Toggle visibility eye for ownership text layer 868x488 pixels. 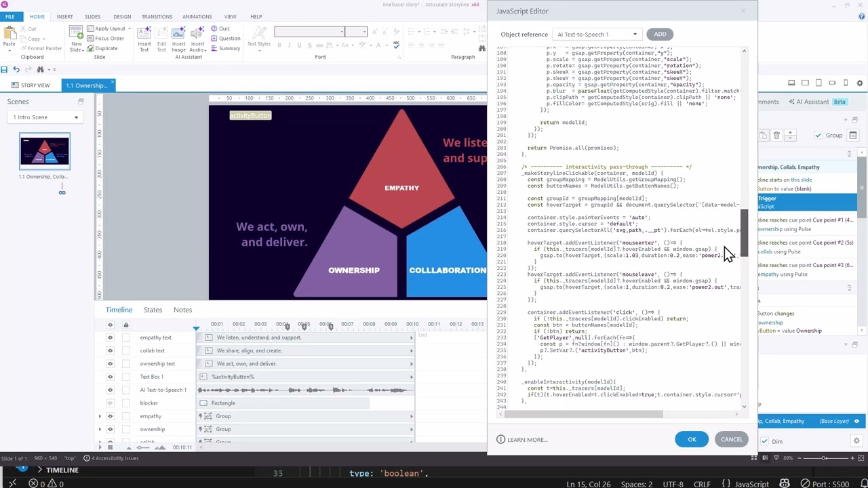coord(110,364)
